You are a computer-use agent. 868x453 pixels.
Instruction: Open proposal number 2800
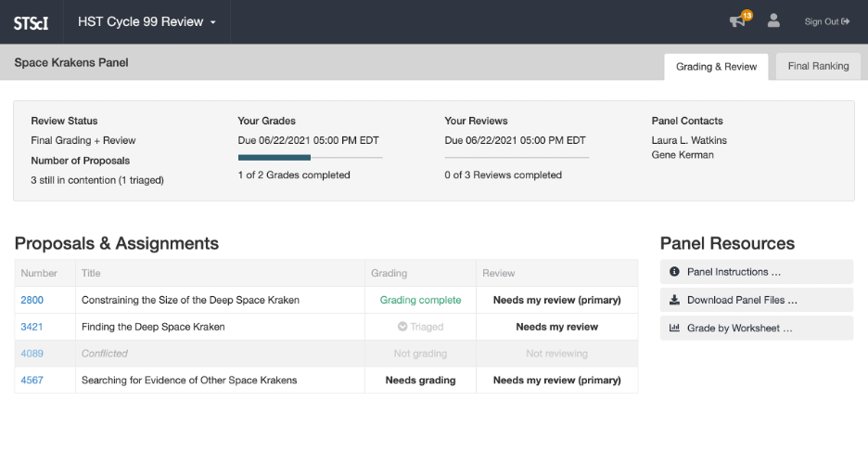(32, 300)
